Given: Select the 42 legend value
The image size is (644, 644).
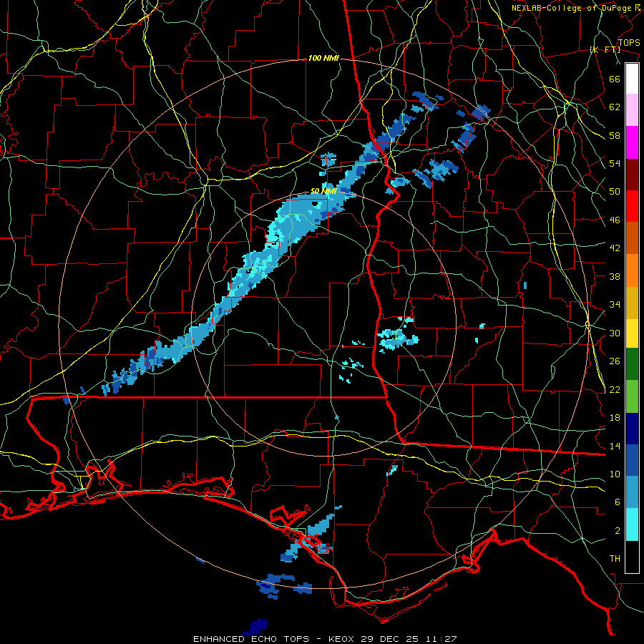Looking at the screenshot, I should coord(615,248).
